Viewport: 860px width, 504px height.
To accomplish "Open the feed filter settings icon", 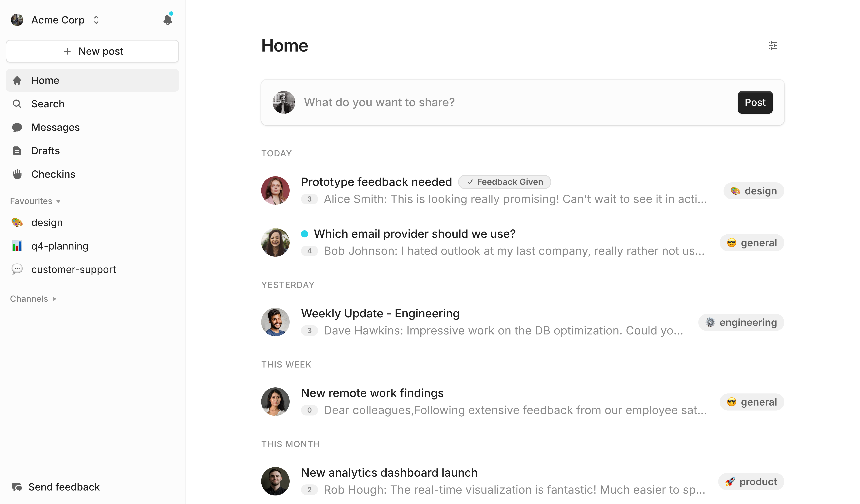I will [x=773, y=45].
